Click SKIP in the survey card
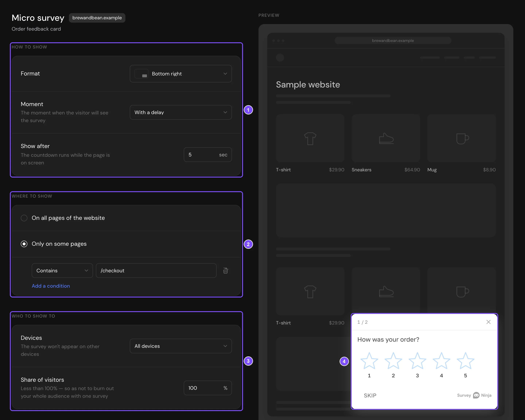This screenshot has height=420, width=525. [x=370, y=395]
